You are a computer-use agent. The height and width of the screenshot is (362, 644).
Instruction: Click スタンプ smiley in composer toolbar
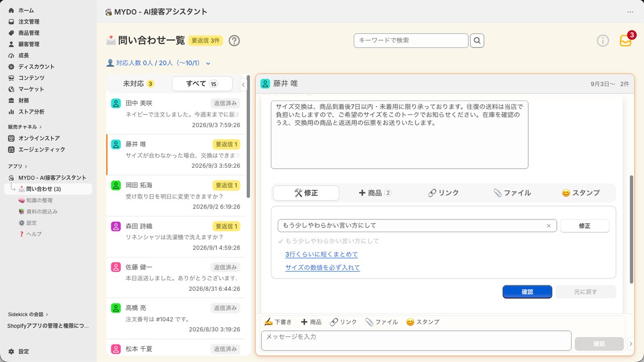click(410, 322)
